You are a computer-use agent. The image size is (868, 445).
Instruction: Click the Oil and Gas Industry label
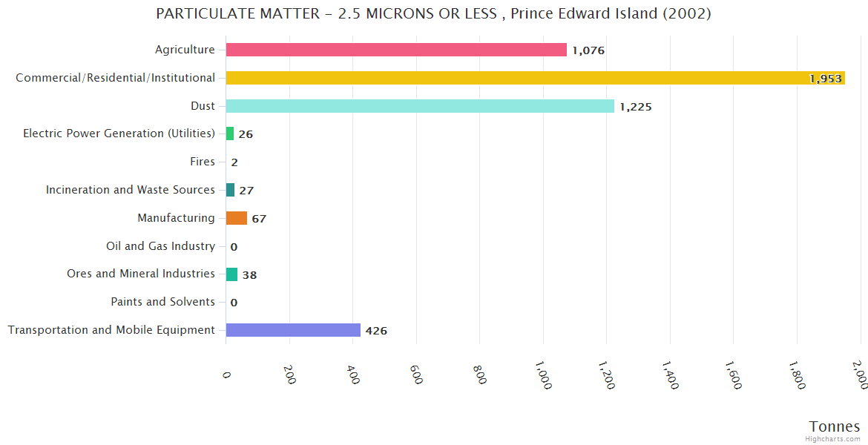[x=160, y=246]
